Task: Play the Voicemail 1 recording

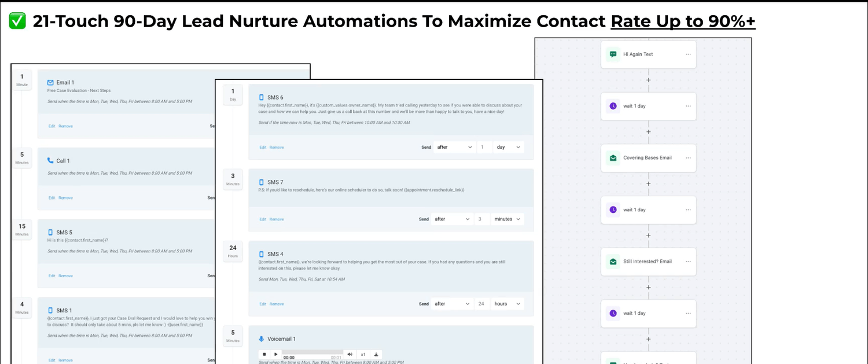Action: (275, 354)
